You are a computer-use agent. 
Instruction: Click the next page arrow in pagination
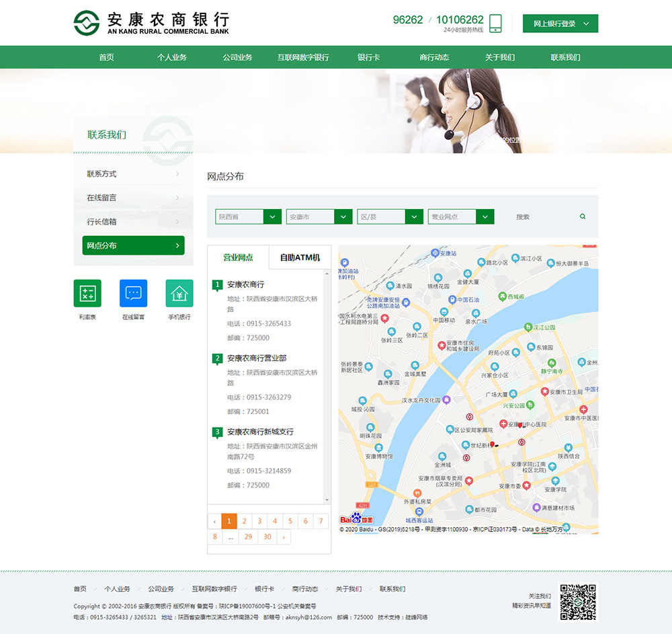coord(283,537)
